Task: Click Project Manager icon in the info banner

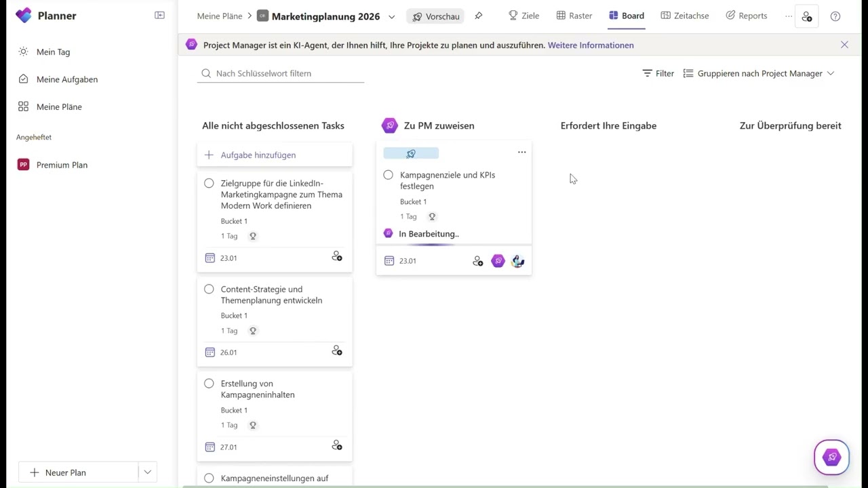Action: [x=191, y=44]
